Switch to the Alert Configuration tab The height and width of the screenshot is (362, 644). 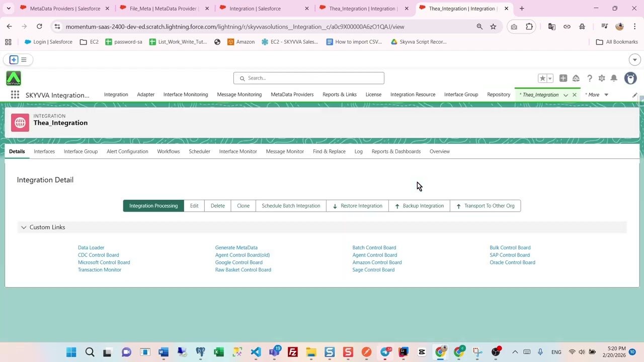[127, 151]
